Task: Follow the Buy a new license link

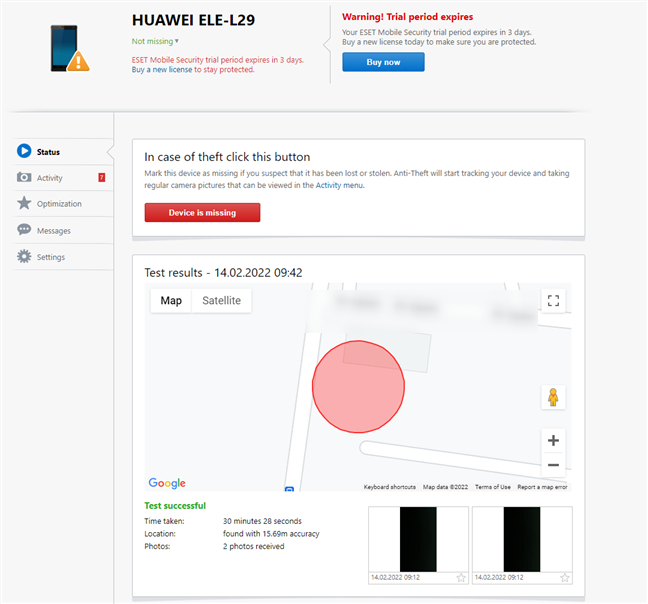Action: (162, 69)
